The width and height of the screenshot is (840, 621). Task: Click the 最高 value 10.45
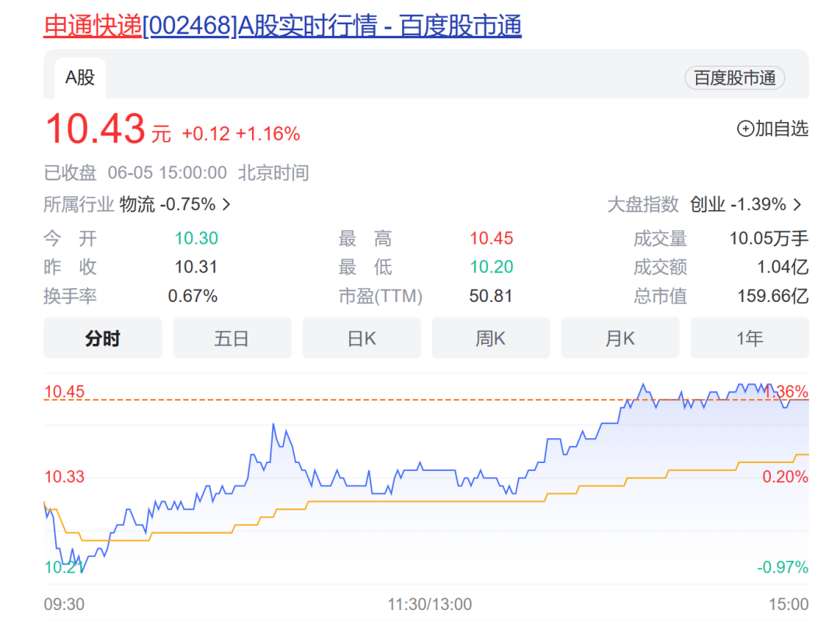click(492, 238)
